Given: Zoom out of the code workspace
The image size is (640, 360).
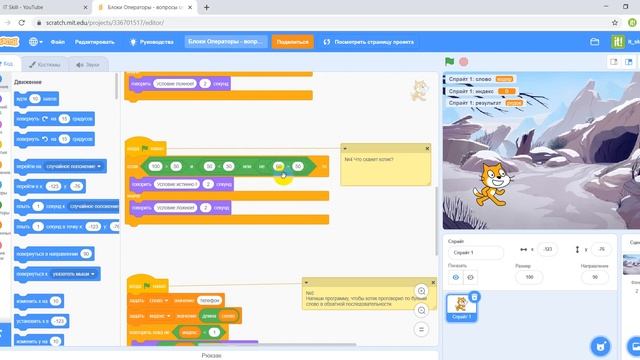Looking at the screenshot, I should pos(421,311).
